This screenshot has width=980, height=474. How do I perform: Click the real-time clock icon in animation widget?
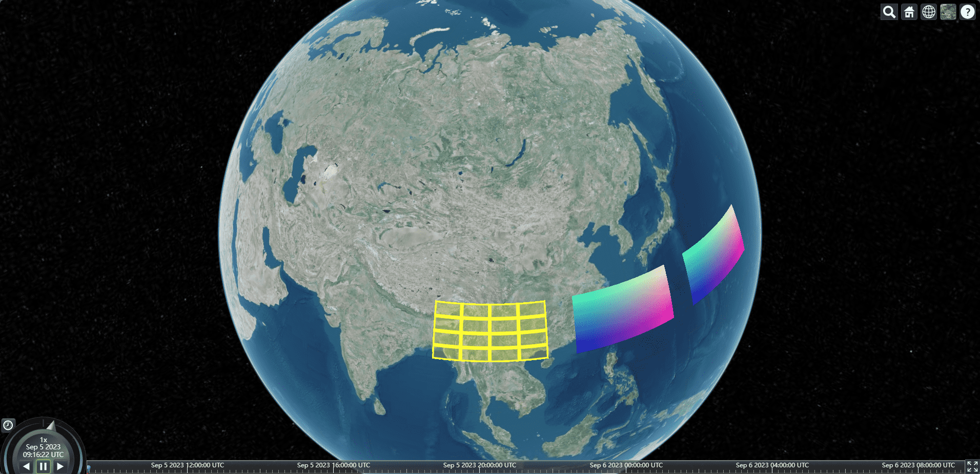(8, 425)
